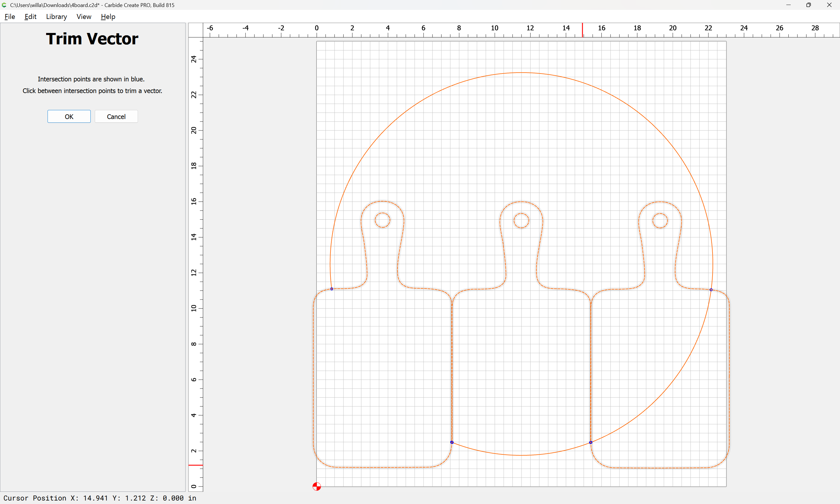Open the File menu

pyautogui.click(x=10, y=17)
